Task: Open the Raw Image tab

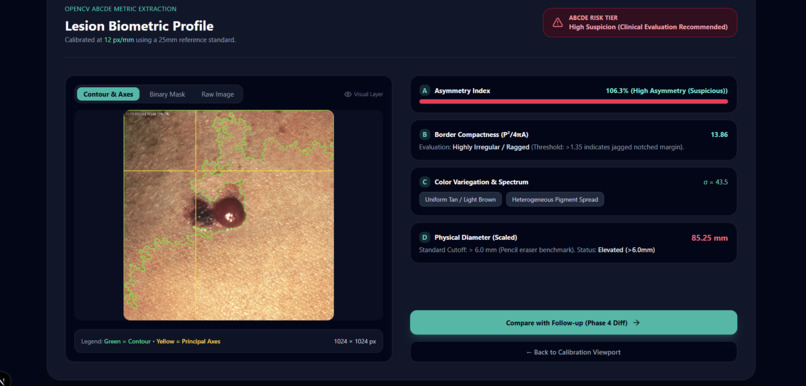Action: tap(217, 94)
